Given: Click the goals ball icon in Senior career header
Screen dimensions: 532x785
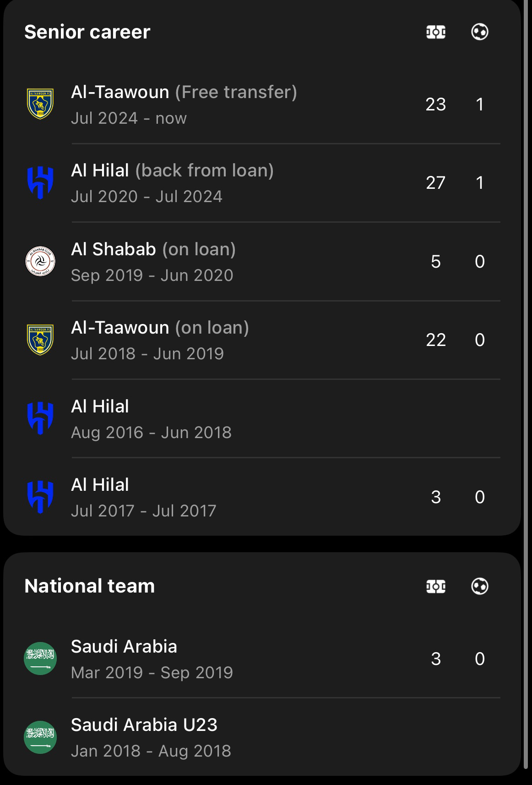Looking at the screenshot, I should [x=479, y=32].
